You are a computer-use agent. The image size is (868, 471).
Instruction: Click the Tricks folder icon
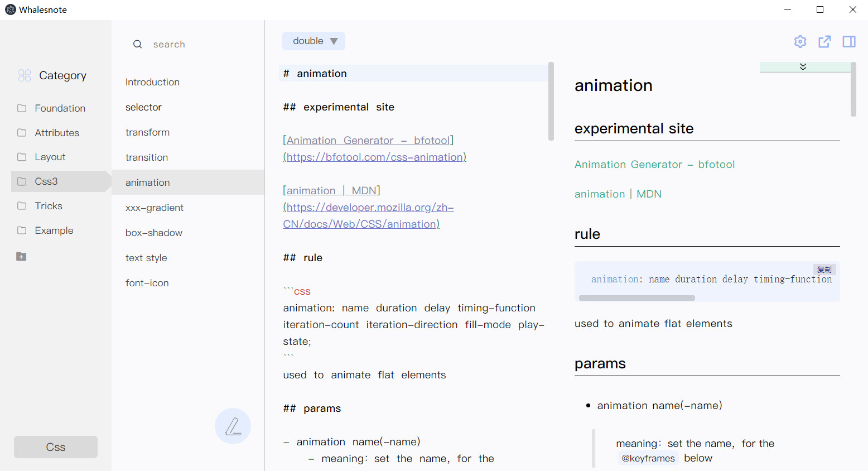coord(22,206)
